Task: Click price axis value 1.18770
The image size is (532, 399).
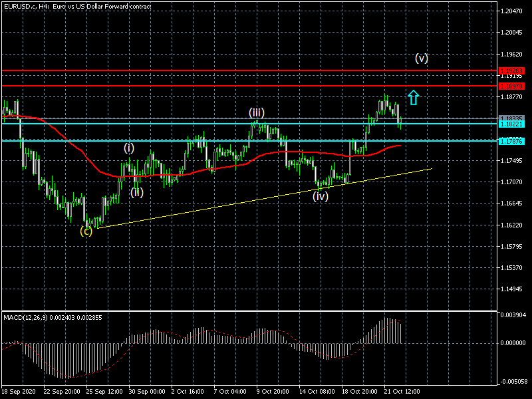Action: (511, 97)
